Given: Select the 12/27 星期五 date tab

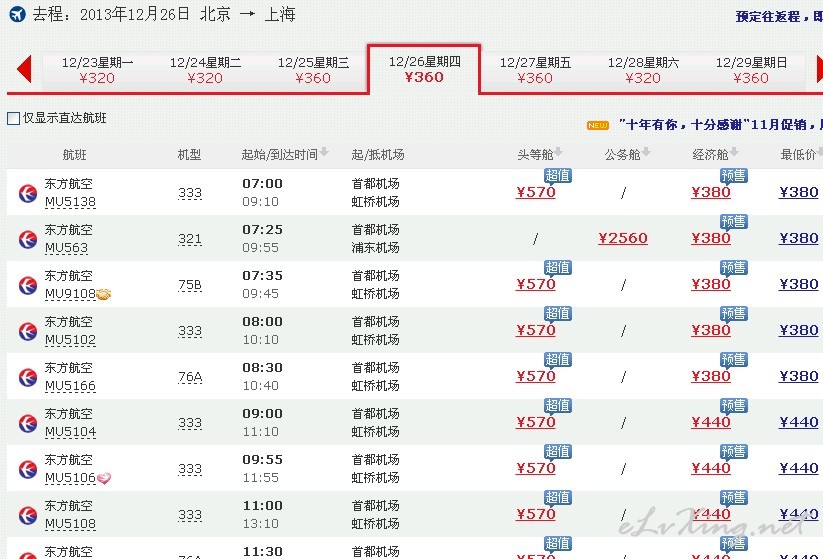Looking at the screenshot, I should pos(535,70).
